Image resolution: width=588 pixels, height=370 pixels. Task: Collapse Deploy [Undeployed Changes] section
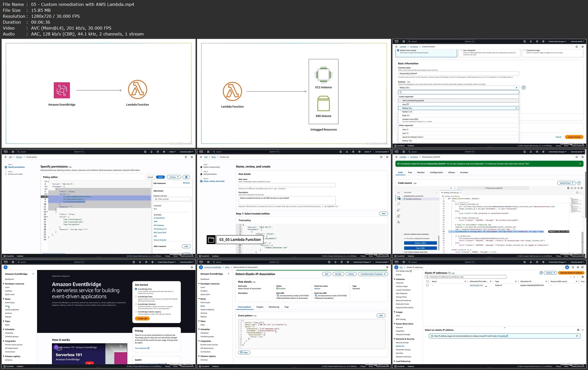pyautogui.click(x=415, y=234)
